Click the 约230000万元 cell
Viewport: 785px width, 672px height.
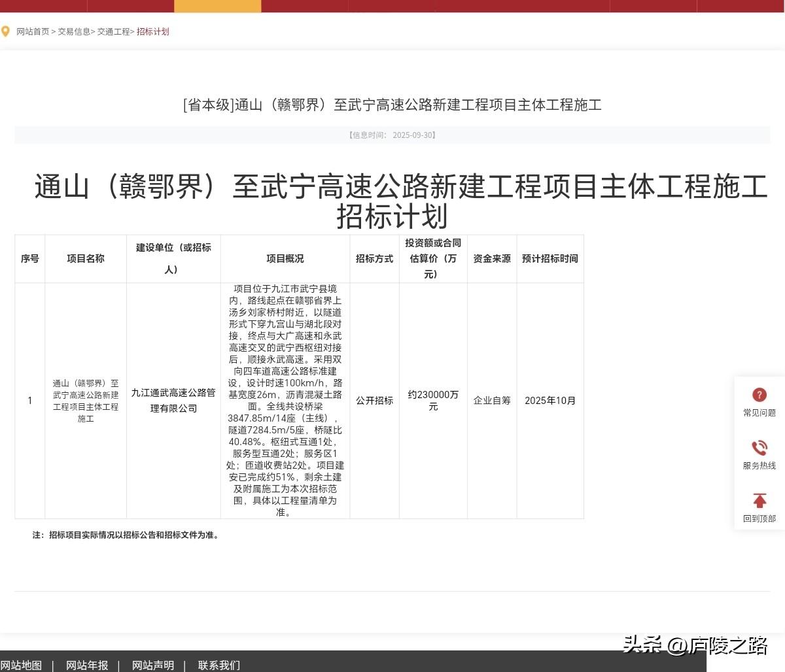click(x=433, y=401)
